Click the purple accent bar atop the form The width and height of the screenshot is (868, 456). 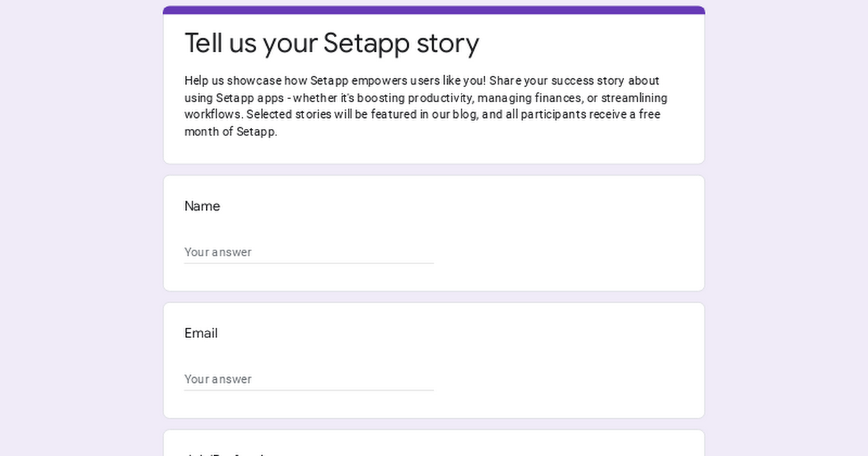tap(434, 10)
